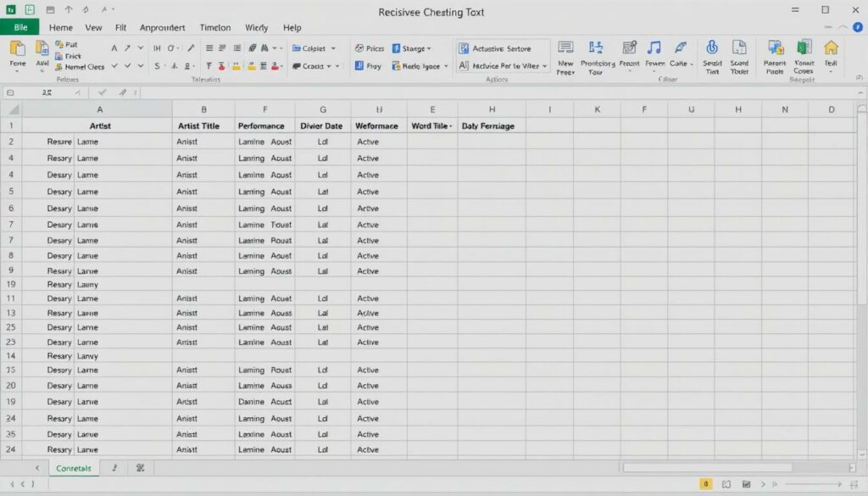
Task: Click the select-all corner button
Action: 11,109
